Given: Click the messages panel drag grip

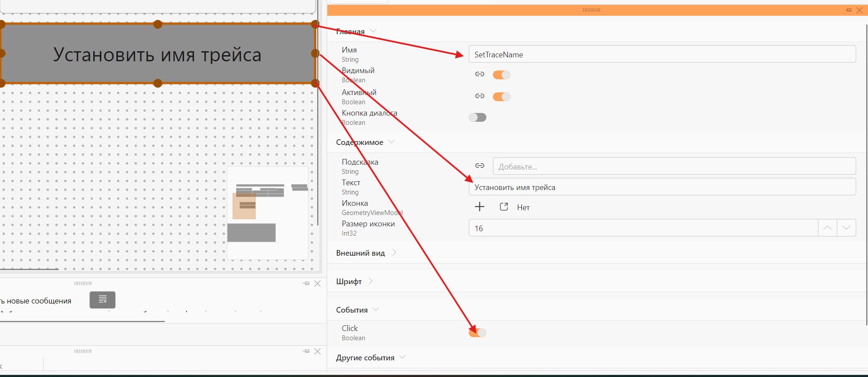Looking at the screenshot, I should [83, 283].
